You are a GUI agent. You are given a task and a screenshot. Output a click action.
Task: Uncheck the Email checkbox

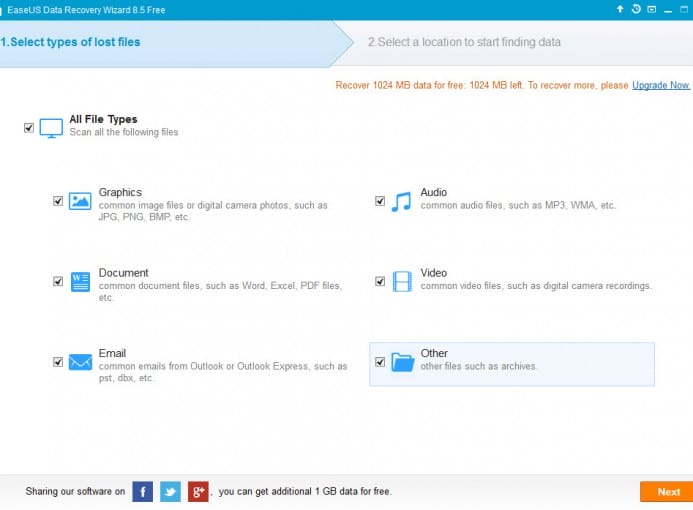(x=58, y=362)
